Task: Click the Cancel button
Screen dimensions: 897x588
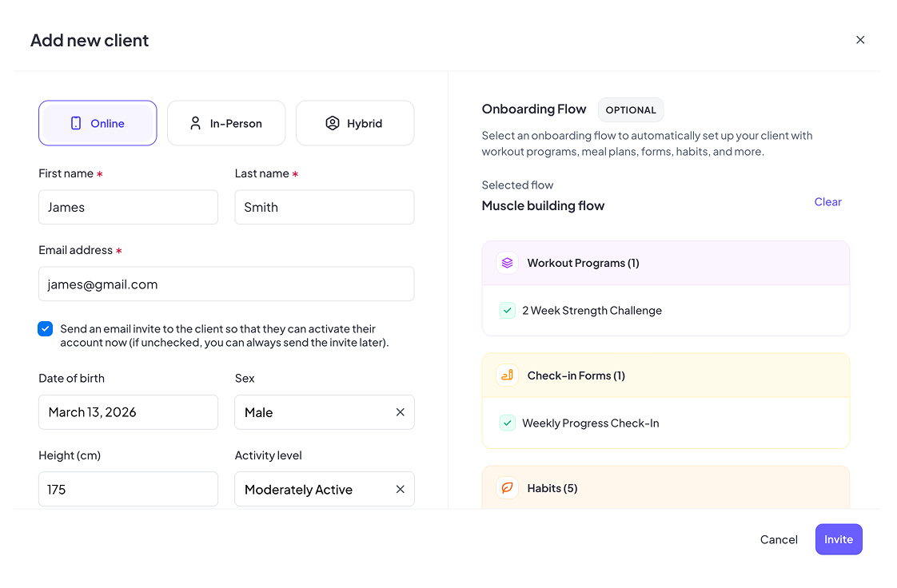Action: (x=779, y=539)
